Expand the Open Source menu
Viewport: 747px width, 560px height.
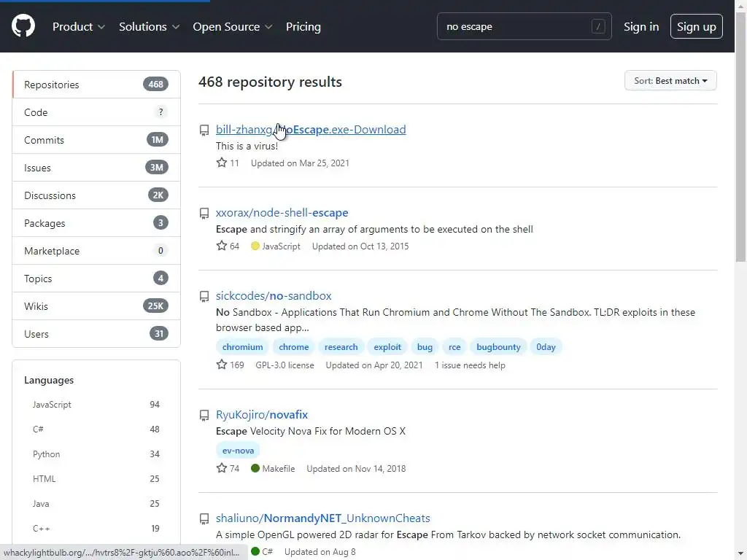tap(233, 27)
